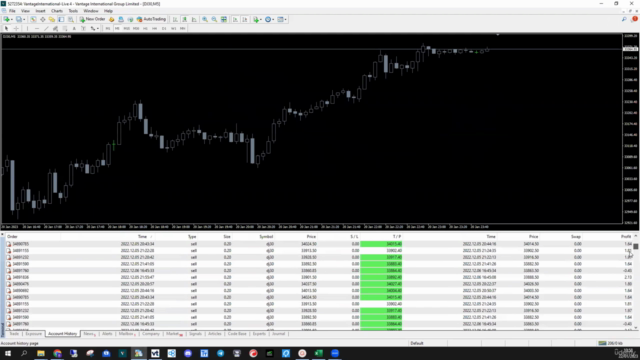Switch to H4 timeframe
This screenshot has width=640, height=360.
pos(155,28)
